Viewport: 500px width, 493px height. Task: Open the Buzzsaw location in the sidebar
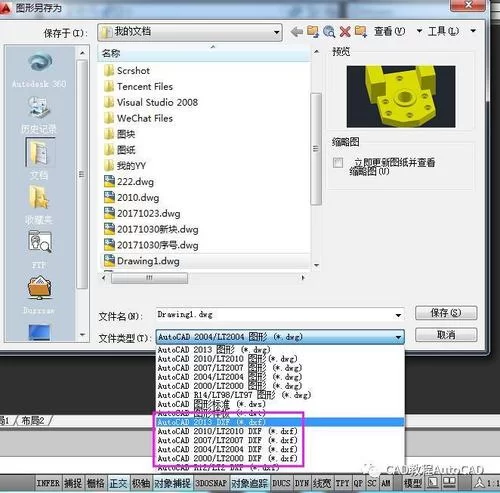[x=39, y=295]
